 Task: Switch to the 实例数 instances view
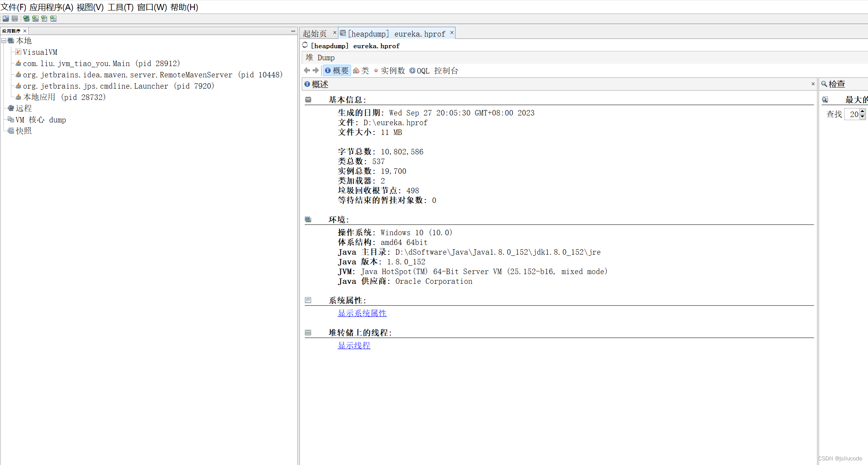coord(390,70)
